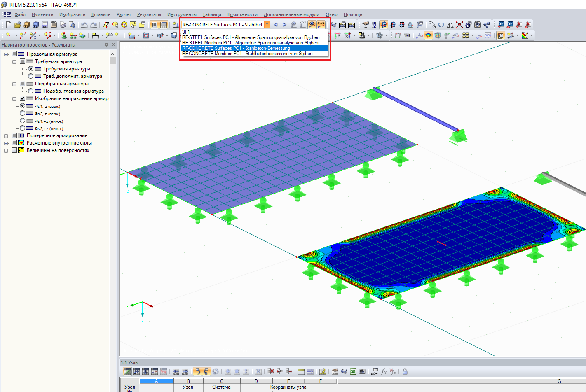The image size is (586, 392).
Task: Toggle result values x.xx display
Action: pyautogui.click(x=321, y=25)
